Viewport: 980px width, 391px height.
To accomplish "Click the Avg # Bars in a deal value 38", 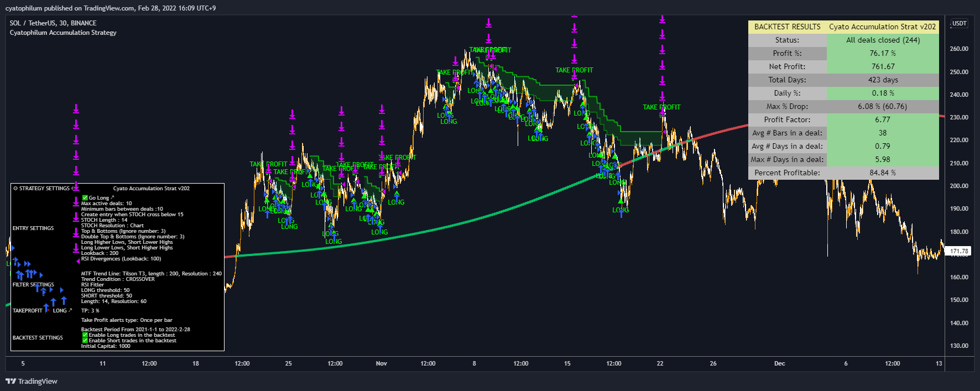I will tap(883, 133).
